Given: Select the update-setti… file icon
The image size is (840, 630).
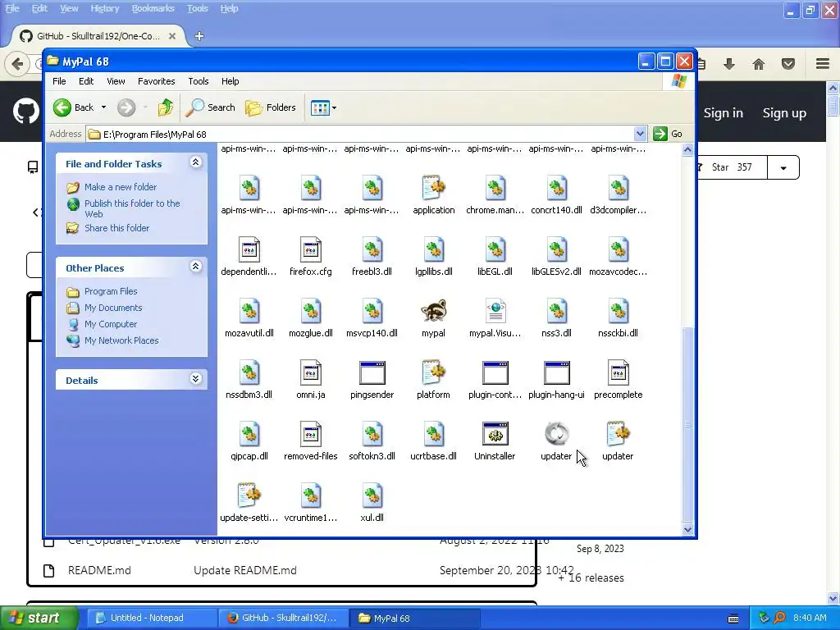Looking at the screenshot, I should [x=249, y=495].
